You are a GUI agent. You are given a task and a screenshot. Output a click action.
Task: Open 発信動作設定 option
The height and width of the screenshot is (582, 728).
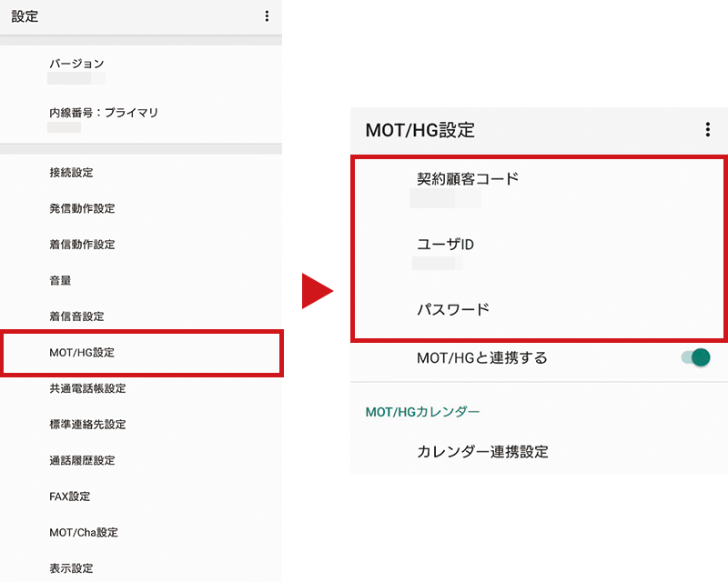pos(141,208)
